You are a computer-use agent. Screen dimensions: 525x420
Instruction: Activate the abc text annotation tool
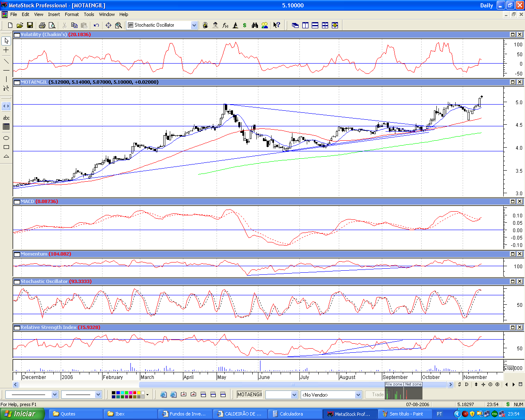(x=6, y=118)
